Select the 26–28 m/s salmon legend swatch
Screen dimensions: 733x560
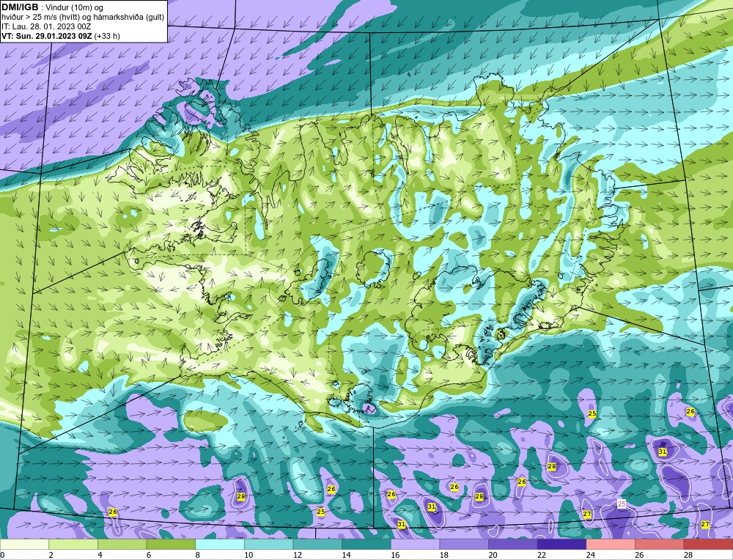[659, 544]
